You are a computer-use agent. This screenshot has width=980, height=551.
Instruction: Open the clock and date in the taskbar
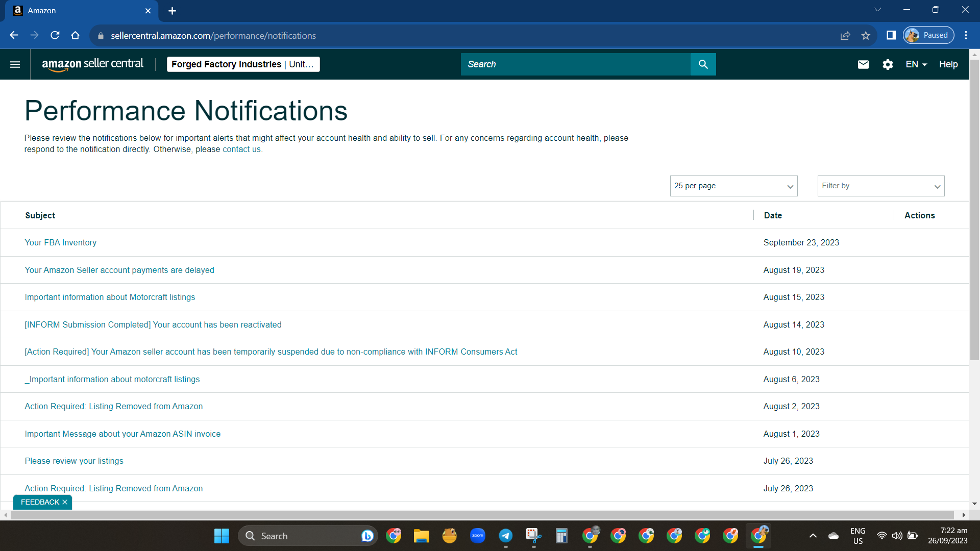(948, 536)
